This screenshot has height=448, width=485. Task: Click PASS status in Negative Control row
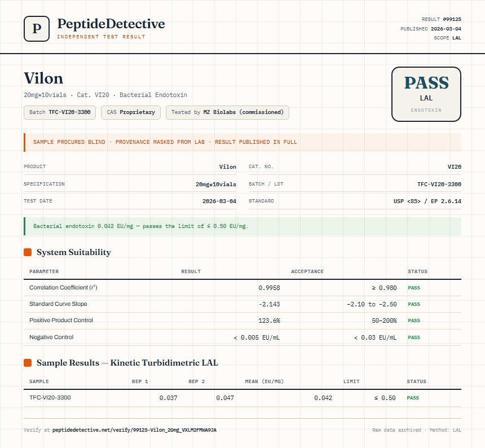(414, 337)
